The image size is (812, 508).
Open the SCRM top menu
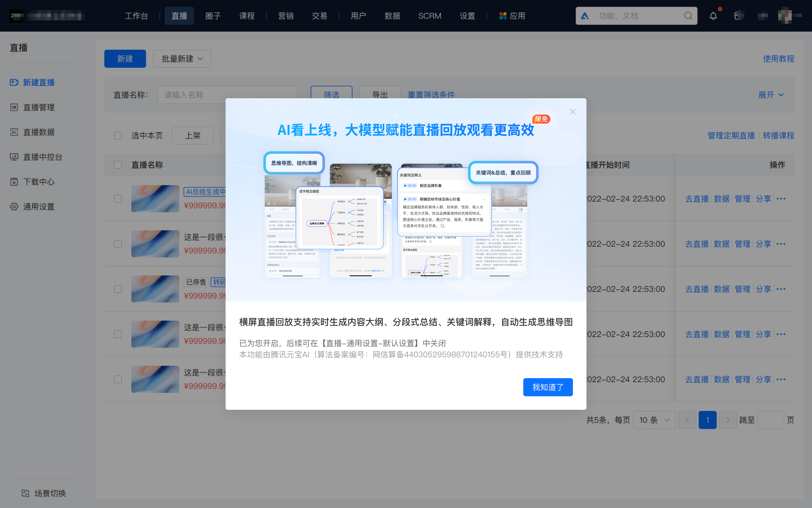point(430,16)
